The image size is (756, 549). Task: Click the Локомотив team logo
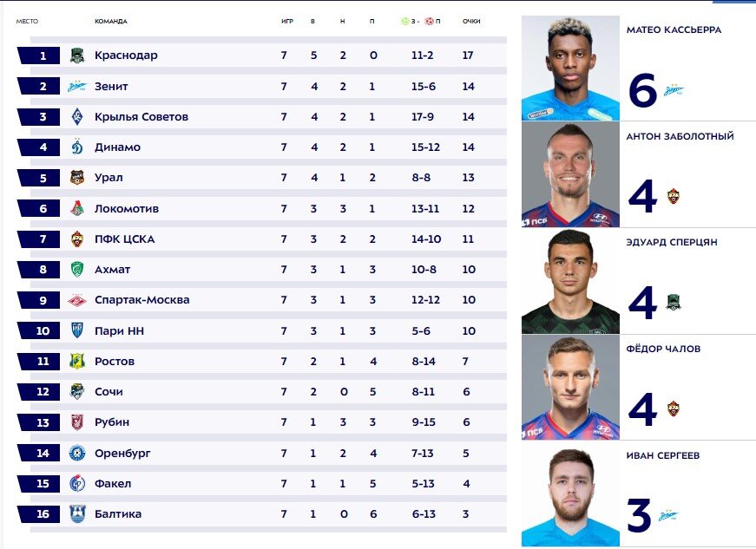click(x=77, y=208)
